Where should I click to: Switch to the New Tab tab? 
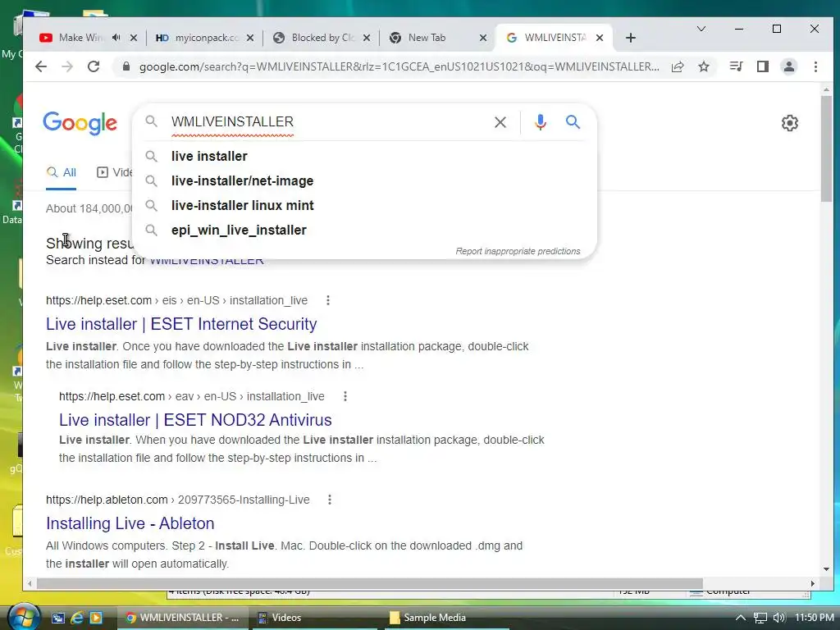pos(427,38)
